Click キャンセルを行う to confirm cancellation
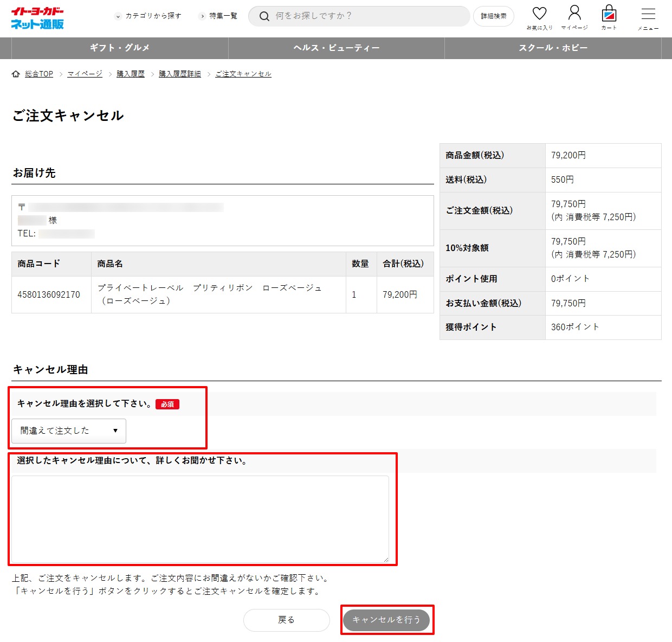The image size is (672, 642). click(386, 620)
